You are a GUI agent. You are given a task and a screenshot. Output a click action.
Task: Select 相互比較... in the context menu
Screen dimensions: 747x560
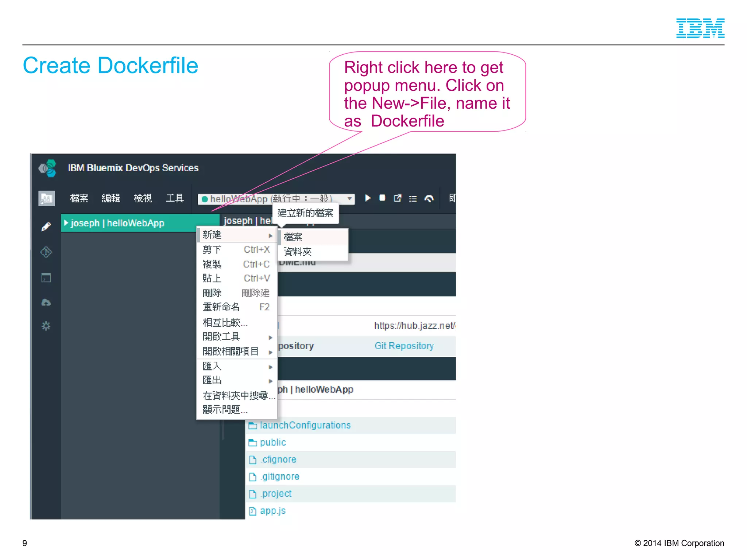[x=237, y=323]
